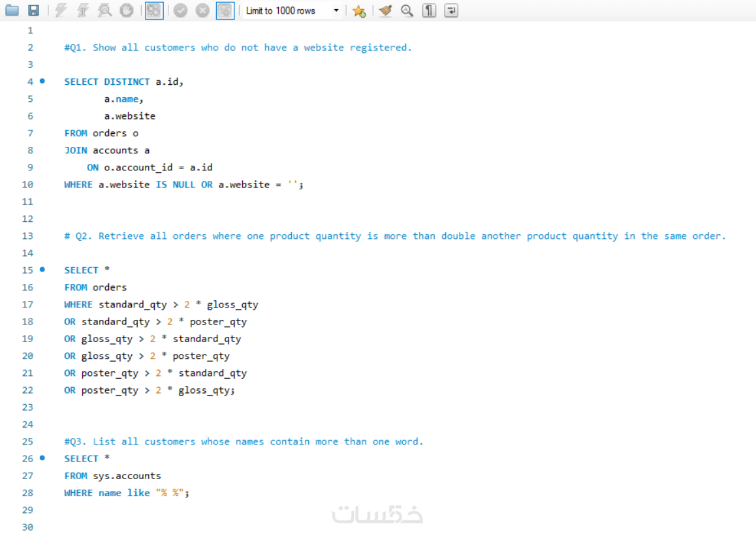The height and width of the screenshot is (534, 756).
Task: Click the '# Q2. Retrieve all orders' comment
Action: pyautogui.click(x=395, y=236)
